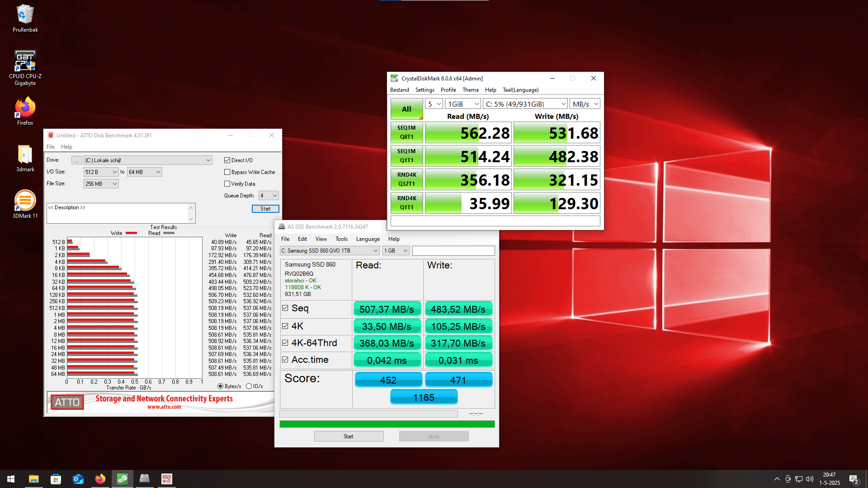
Task: Click the ATTO drive browse button
Action: pyautogui.click(x=76, y=160)
